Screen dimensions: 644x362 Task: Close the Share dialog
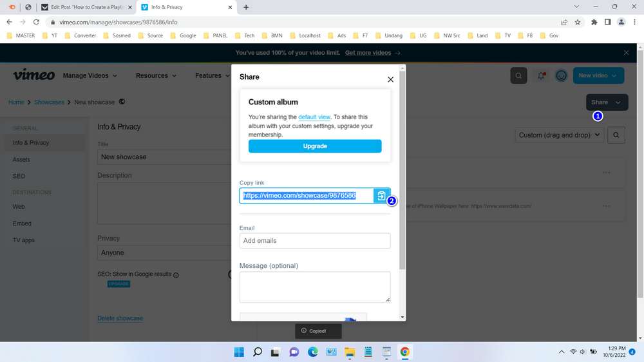pyautogui.click(x=391, y=79)
